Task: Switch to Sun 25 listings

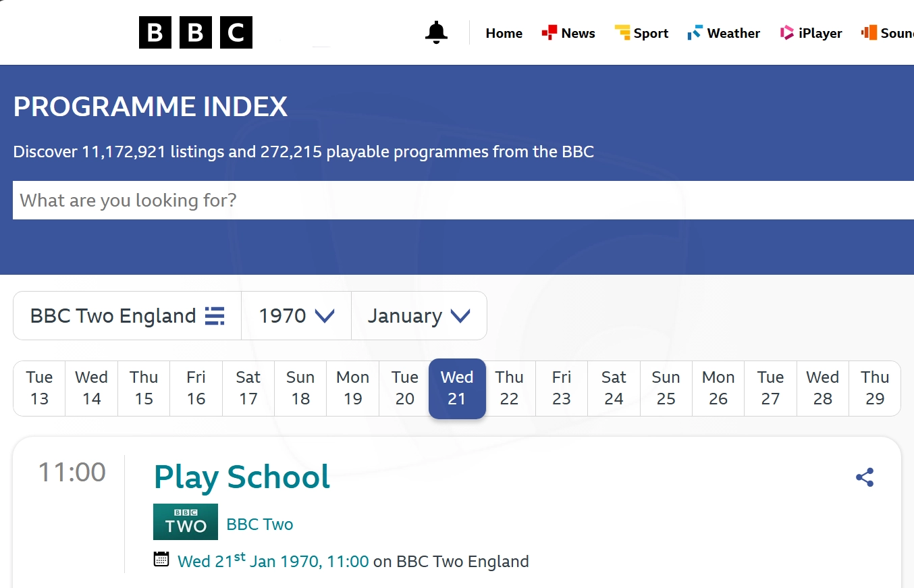Action: click(x=666, y=388)
